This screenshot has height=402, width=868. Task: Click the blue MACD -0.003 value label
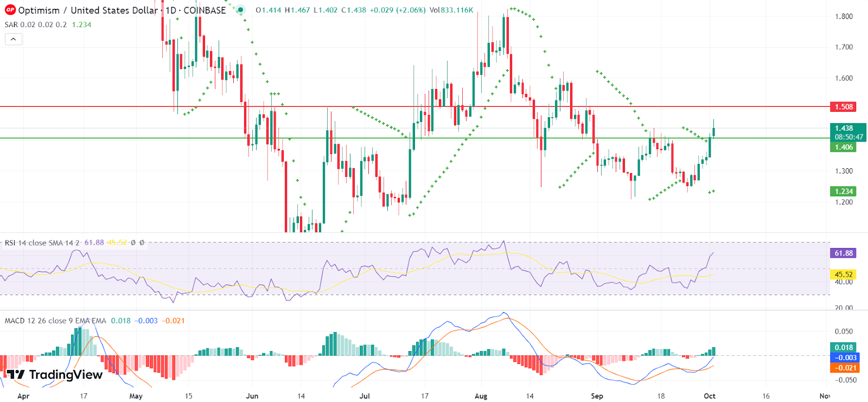(844, 358)
